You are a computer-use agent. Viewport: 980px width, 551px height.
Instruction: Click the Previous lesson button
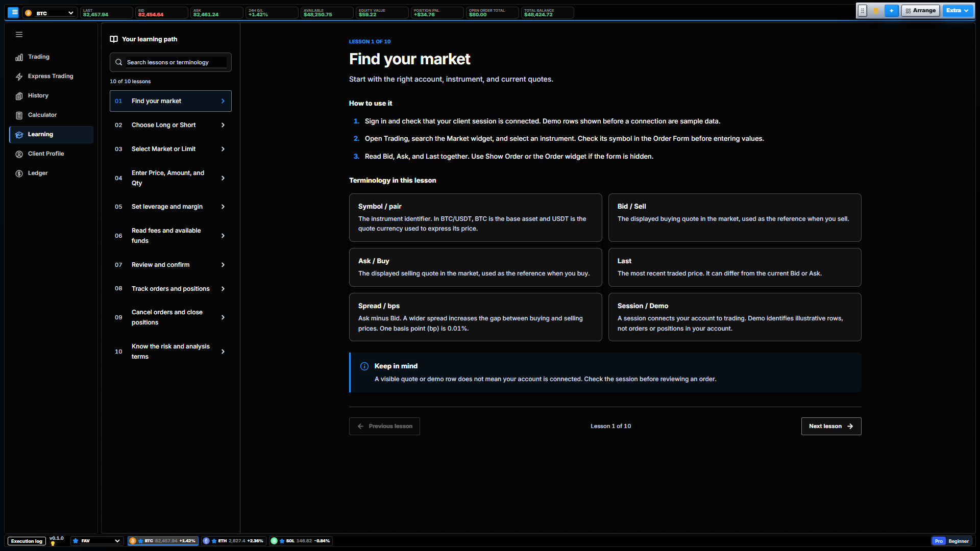(x=384, y=427)
